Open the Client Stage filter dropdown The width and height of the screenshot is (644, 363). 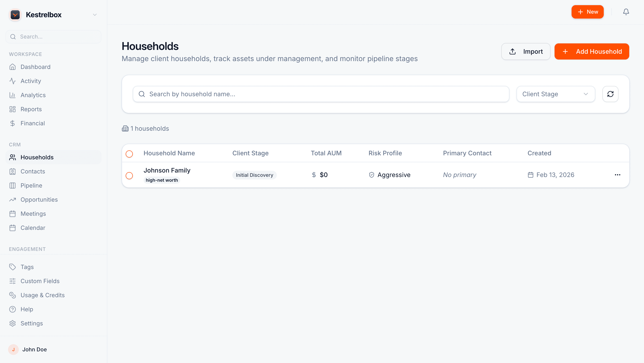point(555,94)
